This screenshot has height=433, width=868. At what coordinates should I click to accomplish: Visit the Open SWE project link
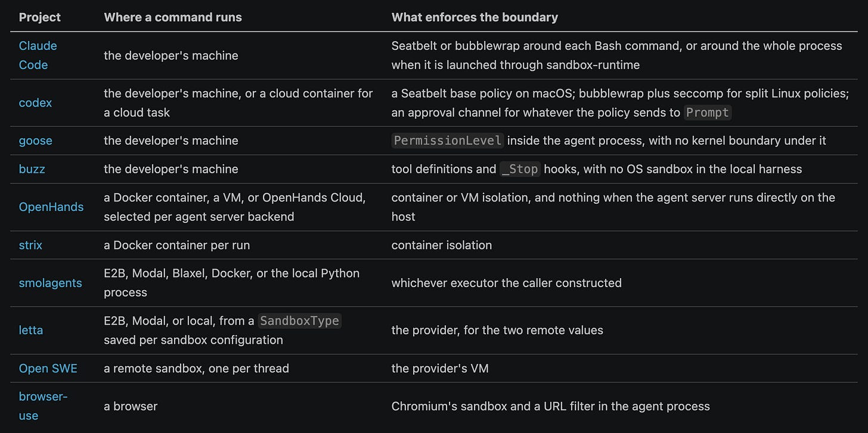click(x=48, y=368)
